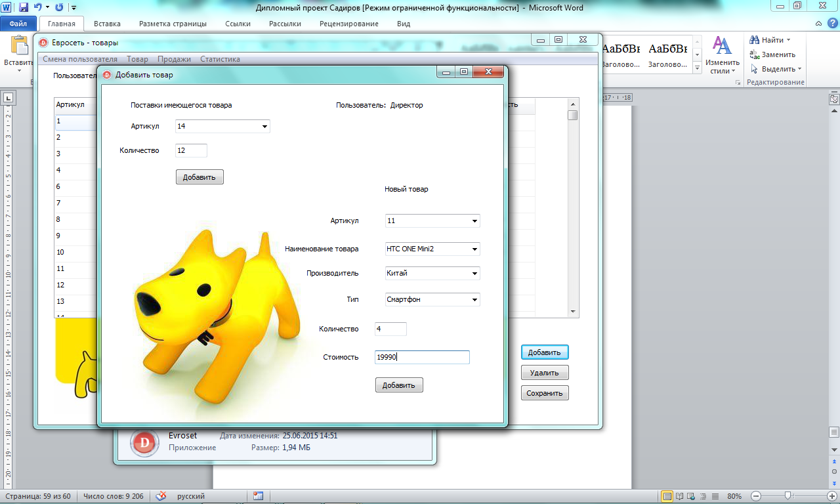Click the Undo arrow in Word's title bar

pos(37,8)
